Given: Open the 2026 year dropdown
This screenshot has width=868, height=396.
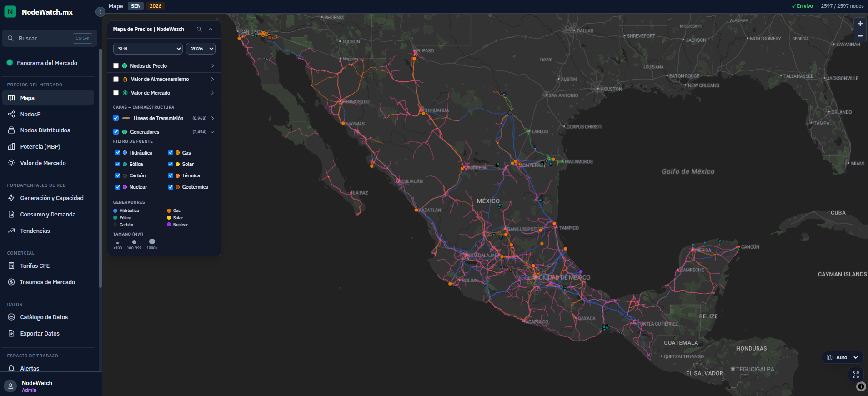Looking at the screenshot, I should [x=201, y=49].
